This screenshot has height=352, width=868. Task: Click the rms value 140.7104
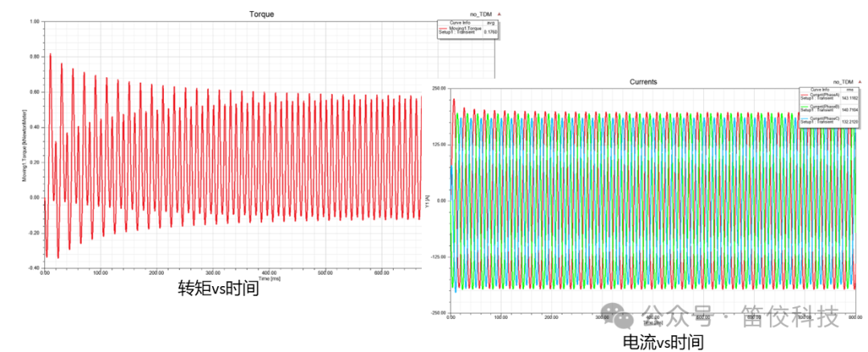tap(850, 109)
